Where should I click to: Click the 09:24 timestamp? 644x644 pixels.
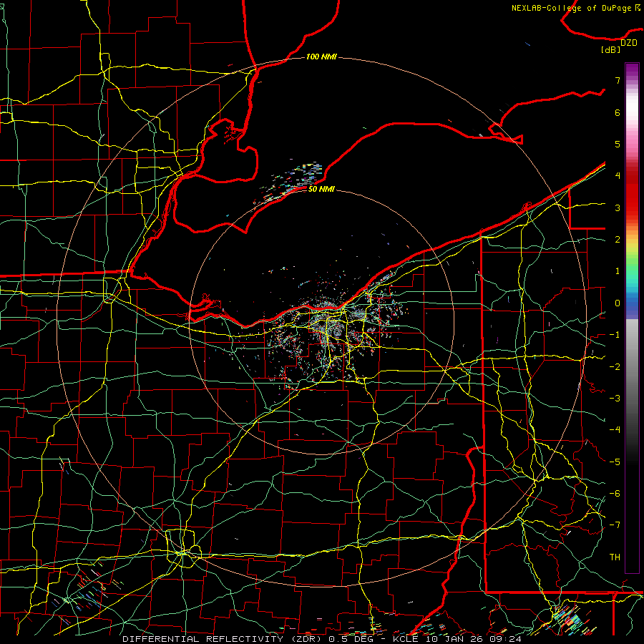tap(506, 639)
